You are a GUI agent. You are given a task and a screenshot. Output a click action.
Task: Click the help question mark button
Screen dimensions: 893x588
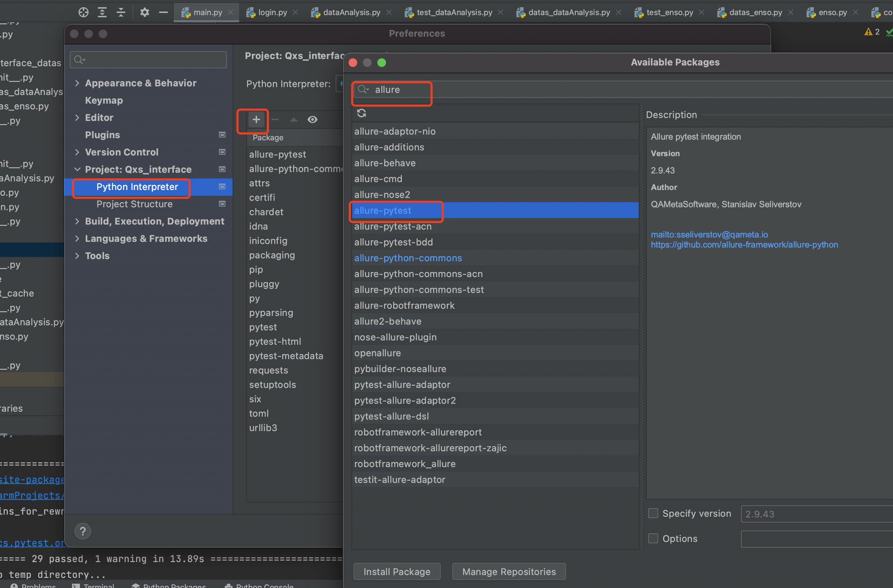(x=83, y=532)
